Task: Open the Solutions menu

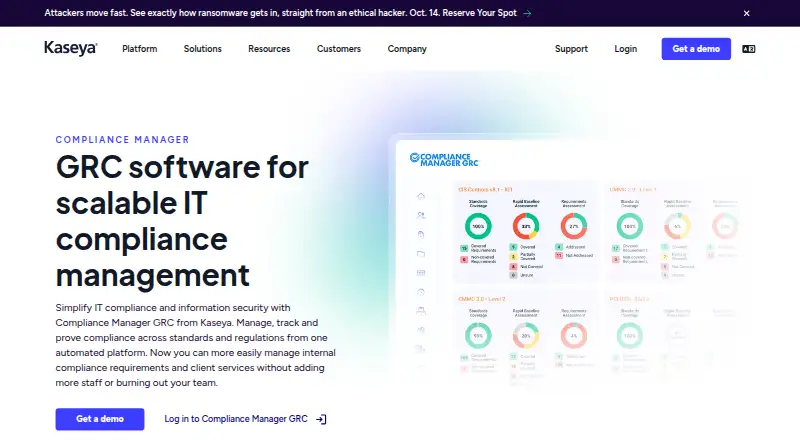Action: coord(203,49)
